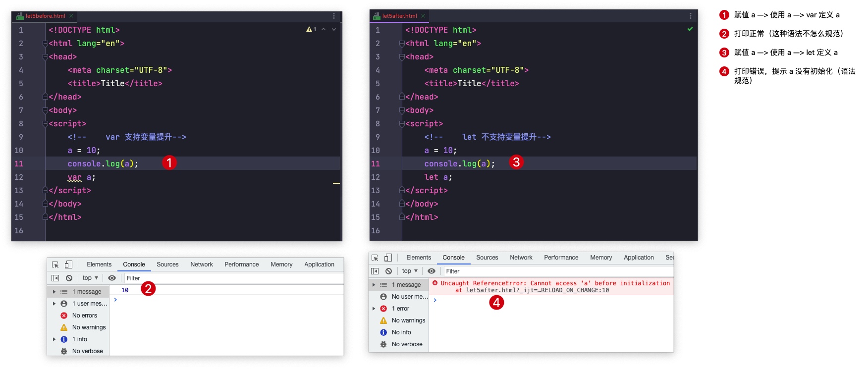Click the Filter field in DevTools showing output 10
This screenshot has width=868, height=369.
(x=233, y=278)
